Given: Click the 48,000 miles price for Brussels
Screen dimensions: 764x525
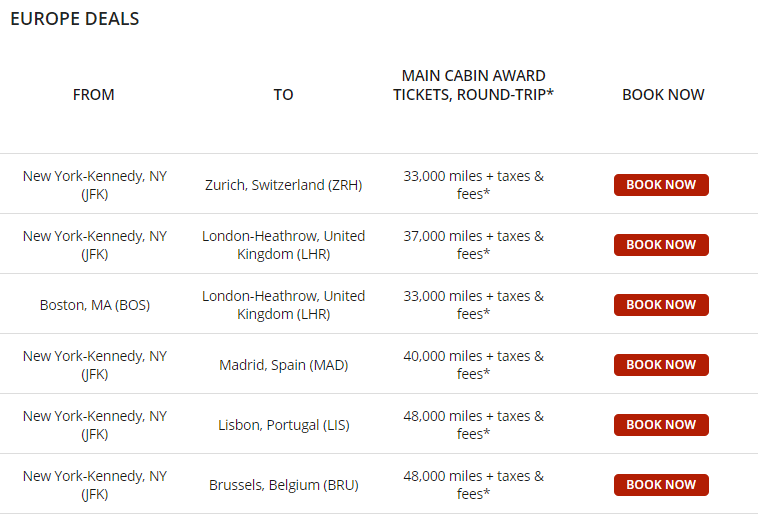Looking at the screenshot, I should pos(473,485).
